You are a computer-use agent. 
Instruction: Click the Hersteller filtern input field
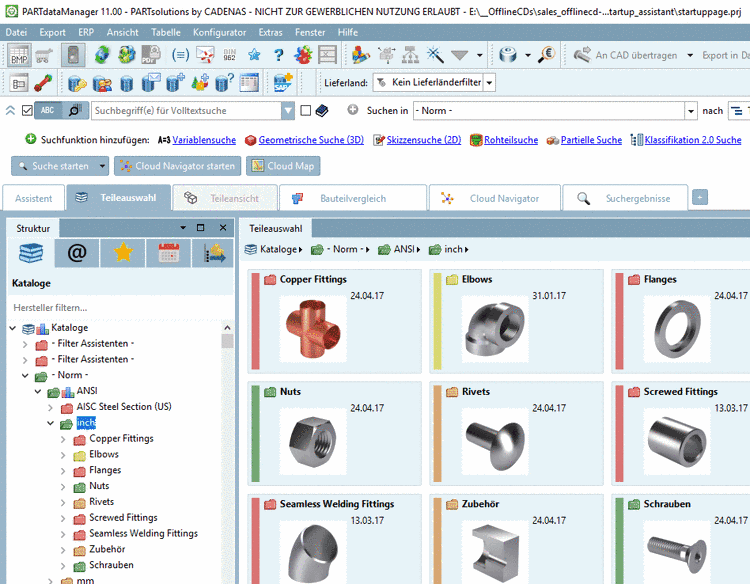115,308
